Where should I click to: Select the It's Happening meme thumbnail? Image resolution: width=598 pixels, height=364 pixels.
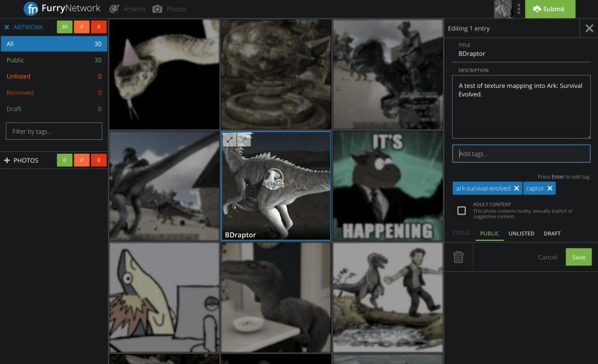[388, 185]
